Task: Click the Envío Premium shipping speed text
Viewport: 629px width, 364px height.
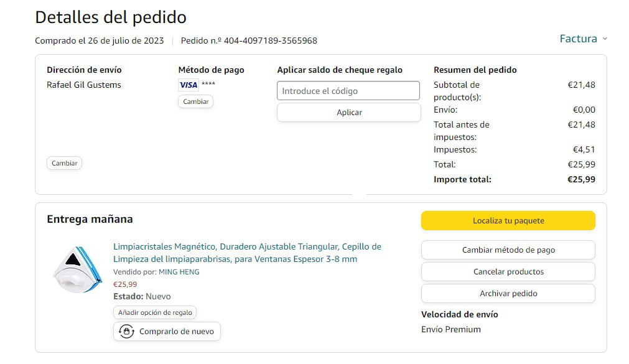Action: coord(451,330)
